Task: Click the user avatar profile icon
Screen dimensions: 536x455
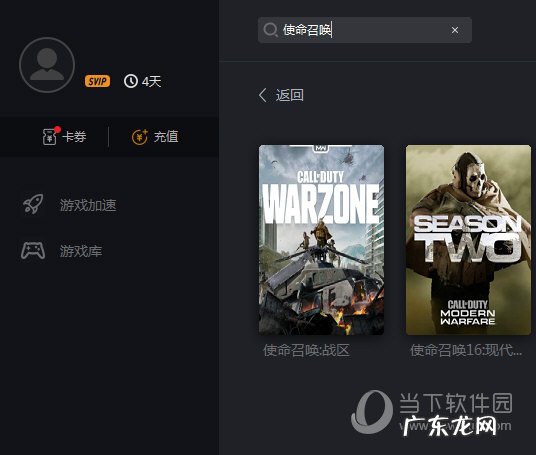Action: [47, 65]
